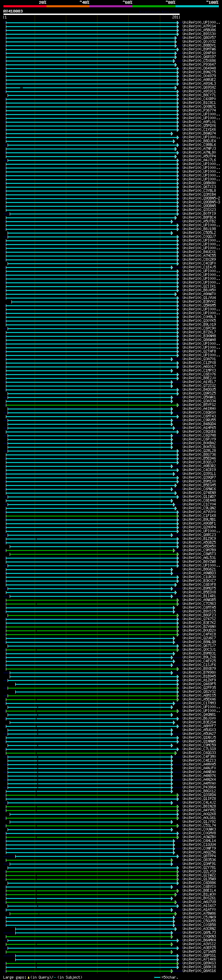Click the =50char. scale legend text
The height and width of the screenshot is (980, 222).
pyautogui.click(x=169, y=977)
